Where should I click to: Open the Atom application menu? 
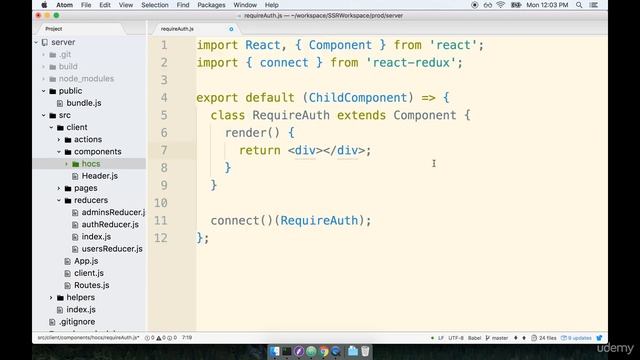pos(64,5)
